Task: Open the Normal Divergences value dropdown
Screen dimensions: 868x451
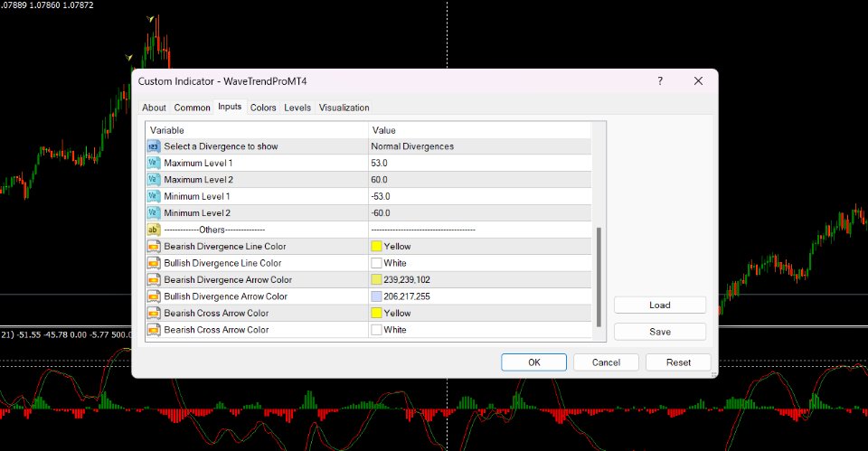Action: click(x=480, y=146)
